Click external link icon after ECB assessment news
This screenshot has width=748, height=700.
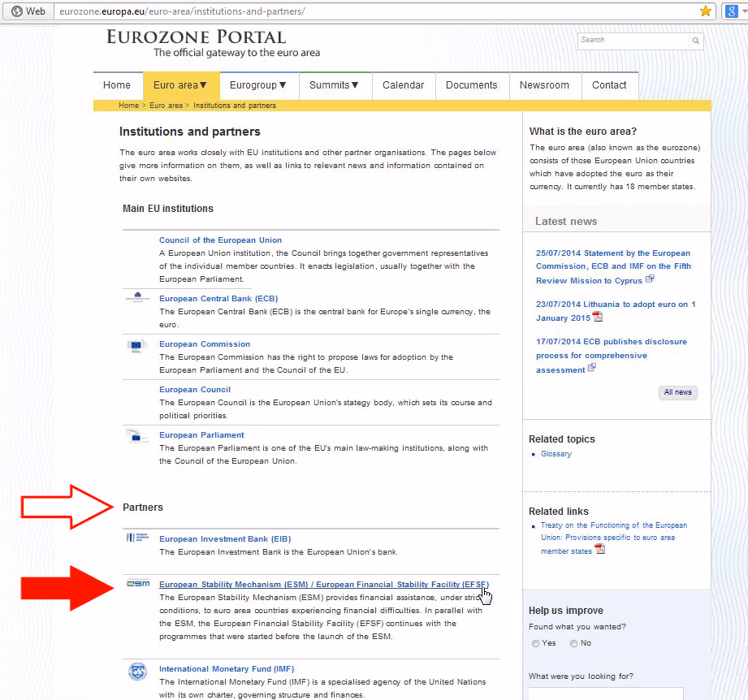pos(591,368)
